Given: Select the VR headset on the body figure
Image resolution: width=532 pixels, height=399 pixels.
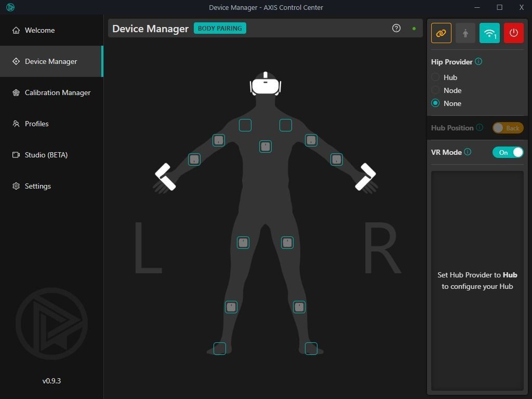Looking at the screenshot, I should click(265, 84).
